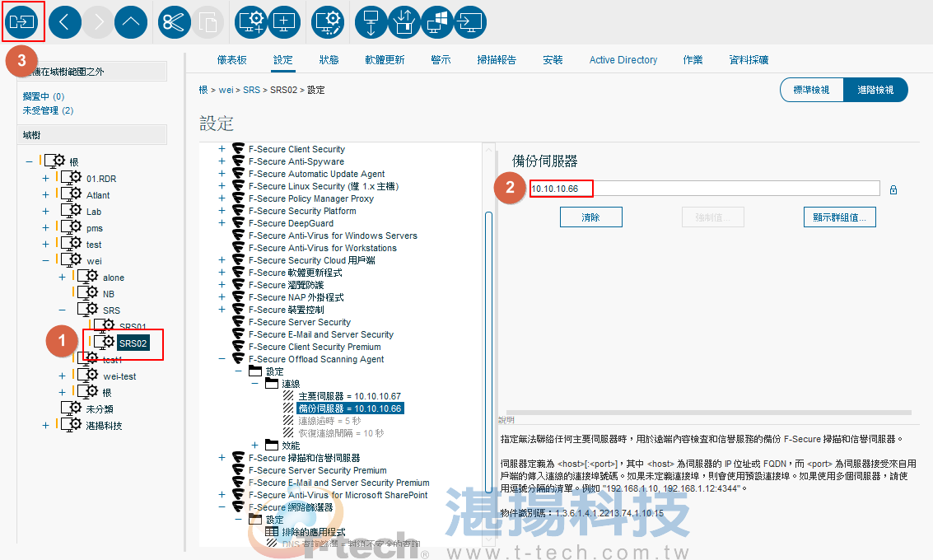Open the 狀態 tab
The width and height of the screenshot is (933, 560).
[x=329, y=59]
